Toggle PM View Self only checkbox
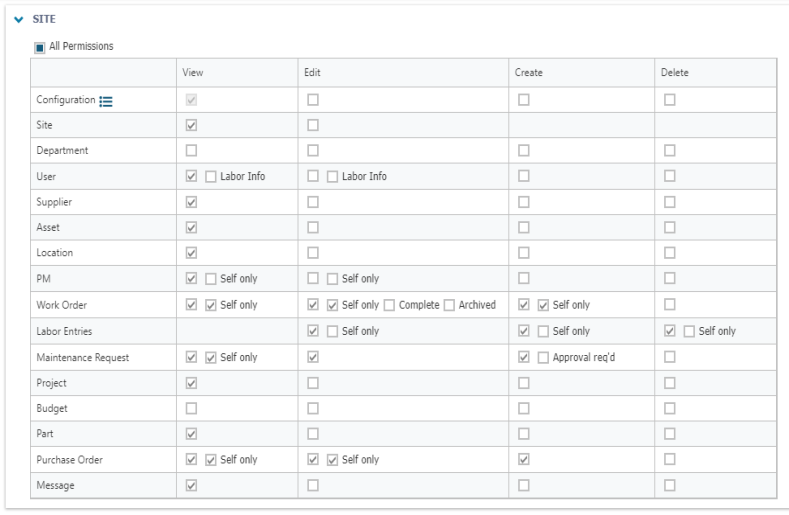789x515 pixels. pos(211,279)
